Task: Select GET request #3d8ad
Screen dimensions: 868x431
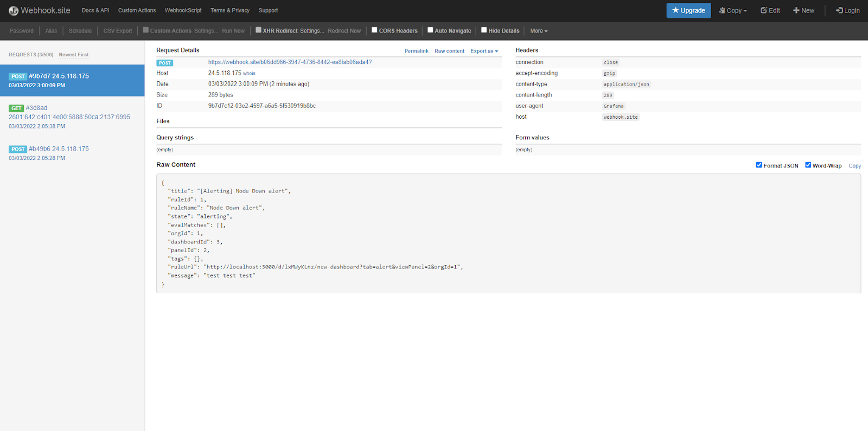Action: tap(72, 117)
